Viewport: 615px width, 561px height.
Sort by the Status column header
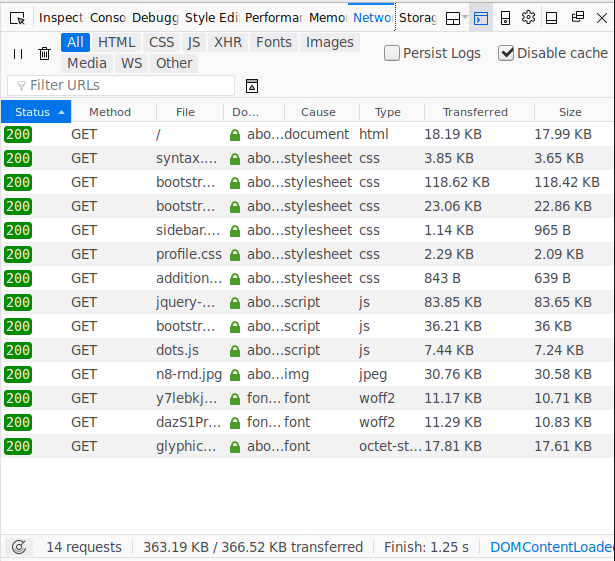[36, 112]
